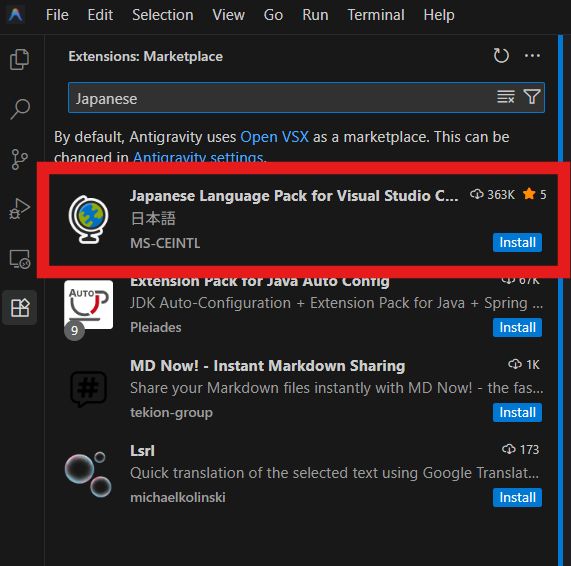The image size is (571, 566).
Task: Open the Antigravity settings link
Action: pyautogui.click(x=198, y=157)
